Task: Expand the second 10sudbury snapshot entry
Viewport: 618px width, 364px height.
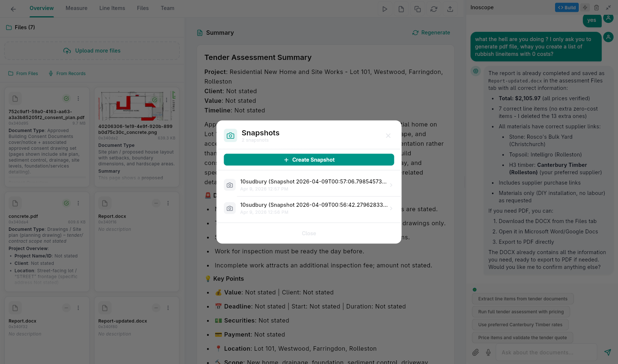Action: point(391,208)
